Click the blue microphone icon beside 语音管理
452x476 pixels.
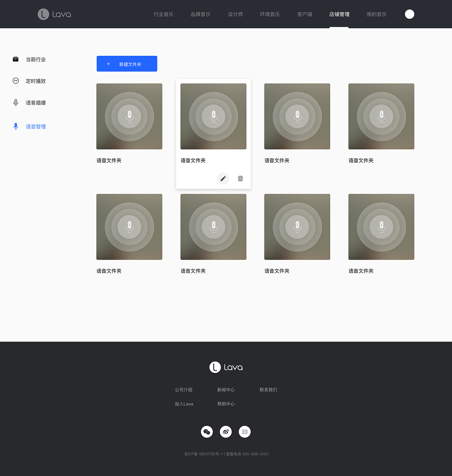click(x=16, y=126)
